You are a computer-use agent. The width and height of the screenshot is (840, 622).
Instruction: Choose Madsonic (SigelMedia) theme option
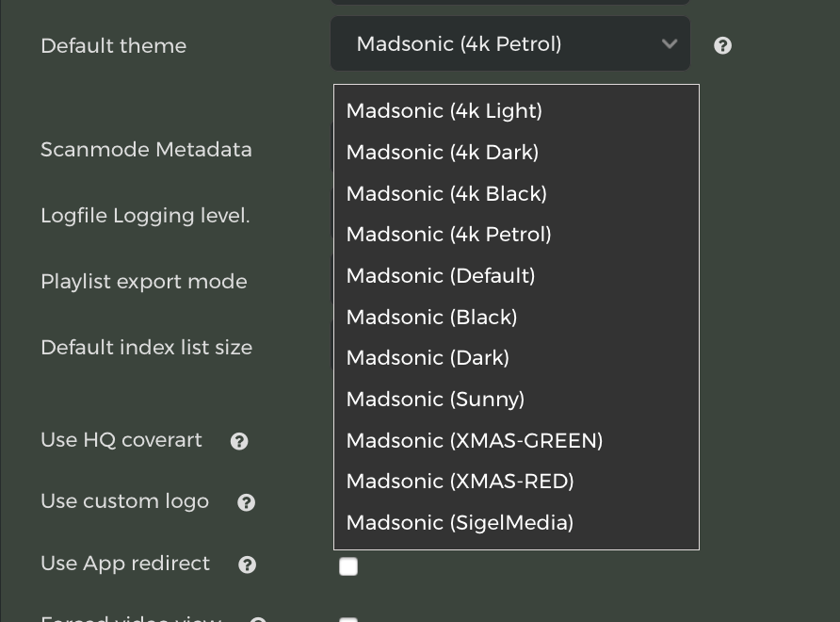(x=460, y=523)
